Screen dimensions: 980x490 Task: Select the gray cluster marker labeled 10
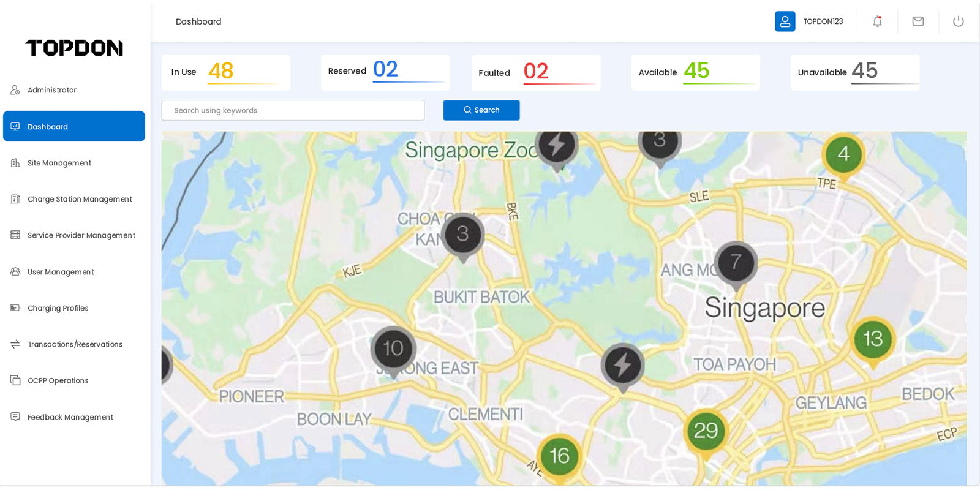click(x=393, y=349)
